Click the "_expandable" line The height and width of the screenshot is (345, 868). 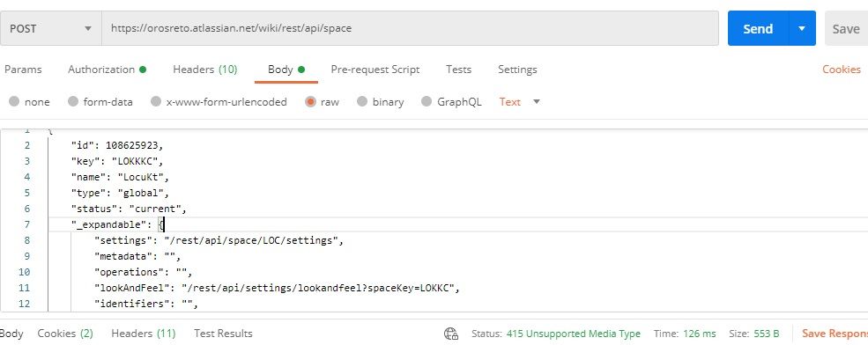point(118,224)
